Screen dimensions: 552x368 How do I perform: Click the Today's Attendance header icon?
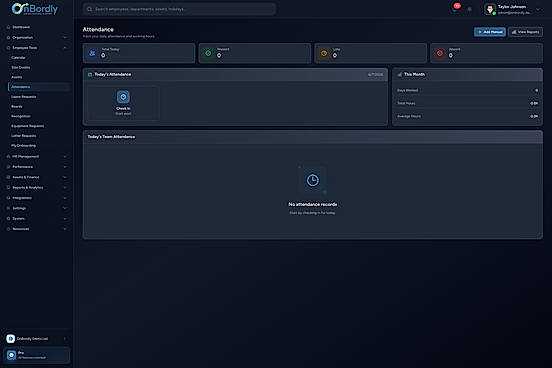pyautogui.click(x=90, y=74)
